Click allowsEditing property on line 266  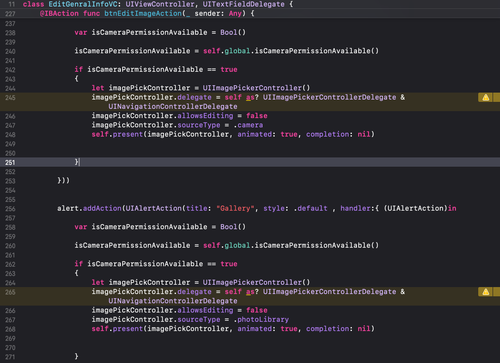coord(205,310)
